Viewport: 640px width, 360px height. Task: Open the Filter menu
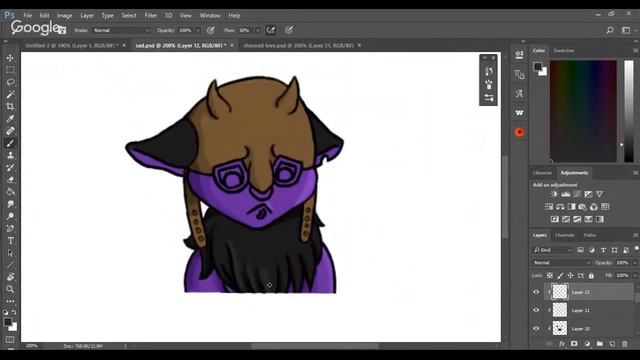tap(151, 16)
